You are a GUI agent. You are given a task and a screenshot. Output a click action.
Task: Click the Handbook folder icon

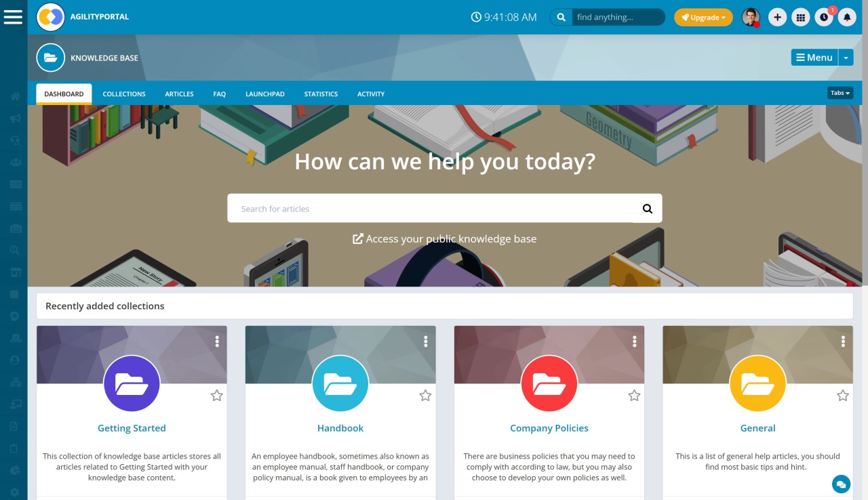coord(340,383)
